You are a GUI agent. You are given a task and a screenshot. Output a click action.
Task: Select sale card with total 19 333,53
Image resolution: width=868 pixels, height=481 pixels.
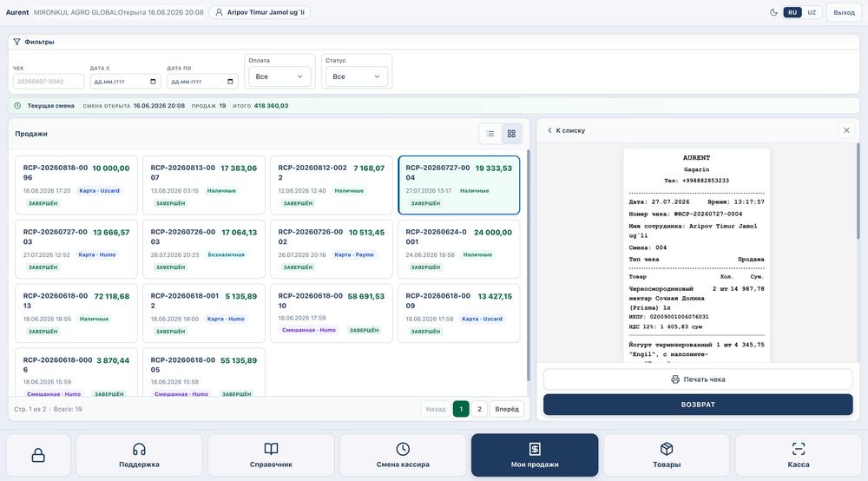tap(459, 185)
